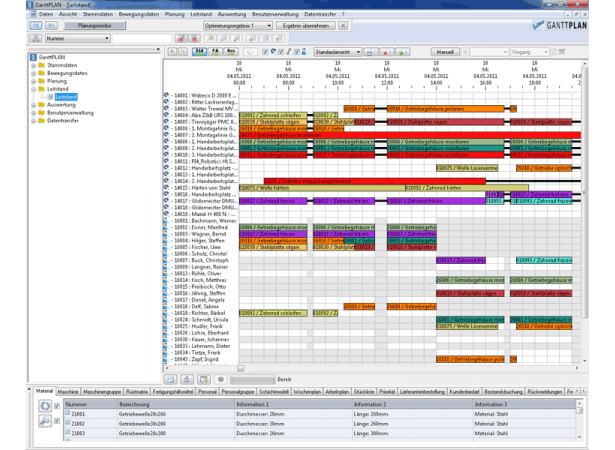Image resolution: width=615 pixels, height=450 pixels.
Task: Click the eraser icon in the Gantt toolbar
Action: coord(249,52)
